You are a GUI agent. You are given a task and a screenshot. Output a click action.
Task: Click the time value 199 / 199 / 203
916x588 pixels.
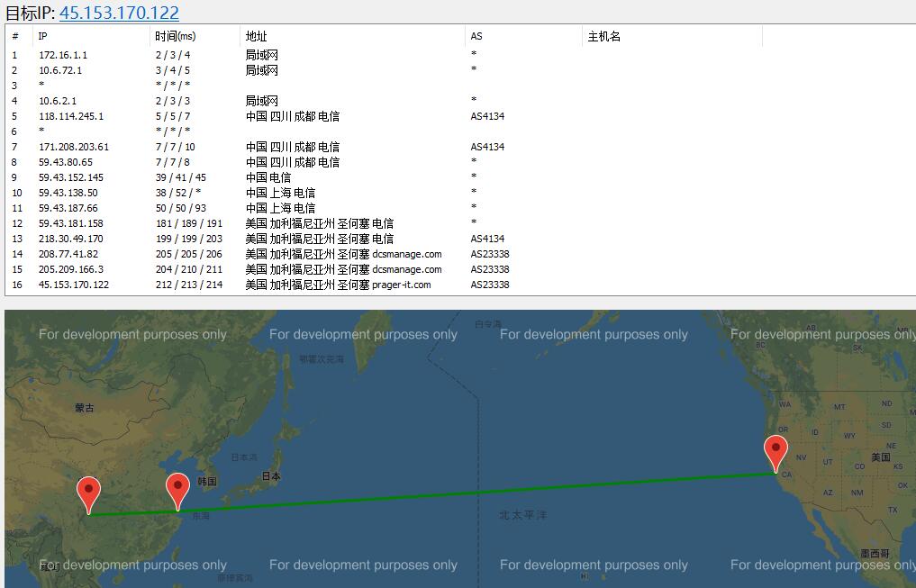coord(188,239)
